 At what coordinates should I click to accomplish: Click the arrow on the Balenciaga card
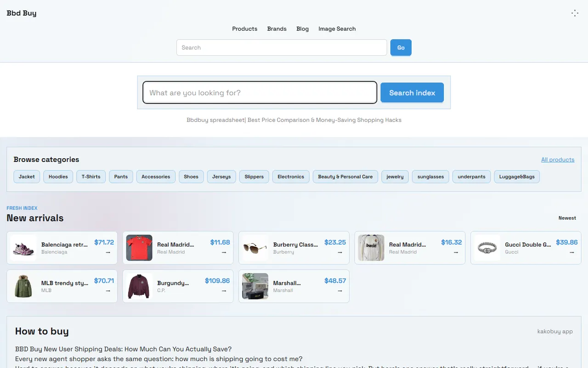[108, 252]
